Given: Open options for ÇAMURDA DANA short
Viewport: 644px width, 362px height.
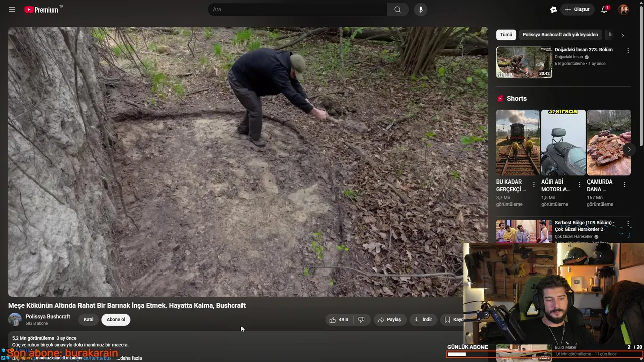Looking at the screenshot, I should [625, 185].
